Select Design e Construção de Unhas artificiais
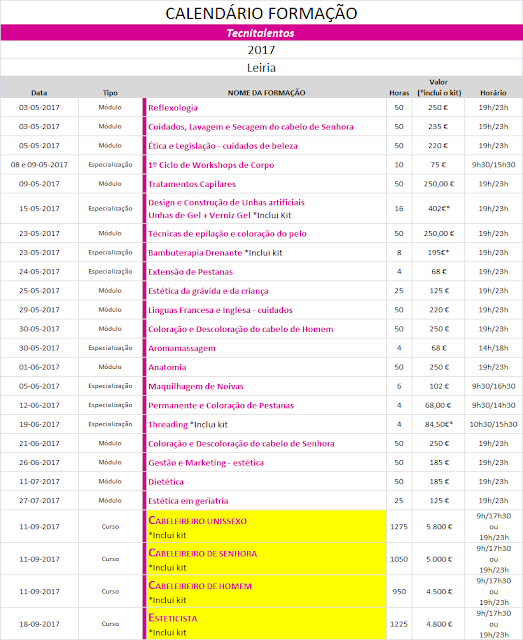 tap(226, 202)
